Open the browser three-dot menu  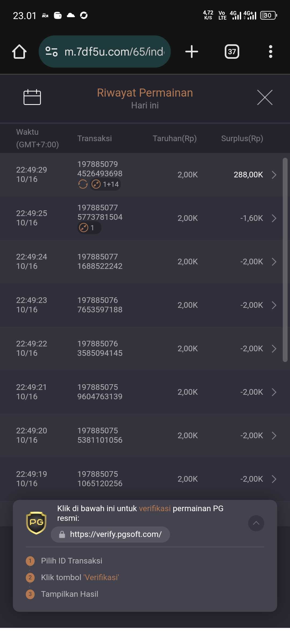pos(270,52)
